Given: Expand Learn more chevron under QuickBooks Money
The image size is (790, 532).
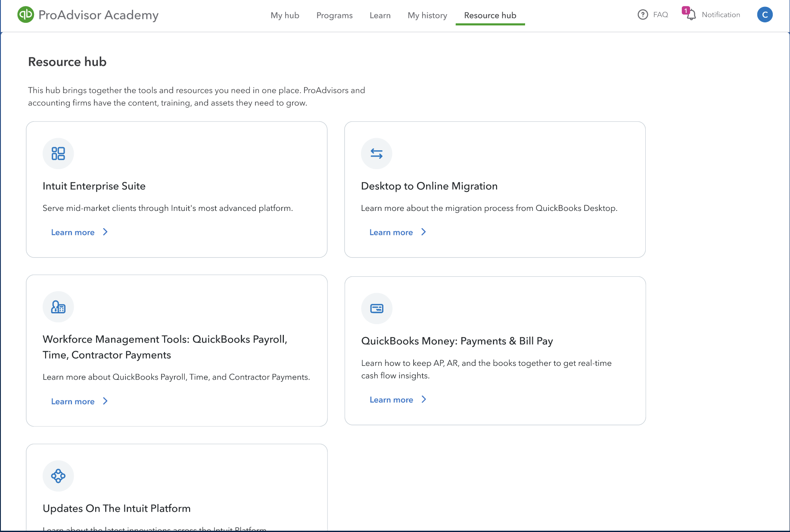Looking at the screenshot, I should point(424,399).
